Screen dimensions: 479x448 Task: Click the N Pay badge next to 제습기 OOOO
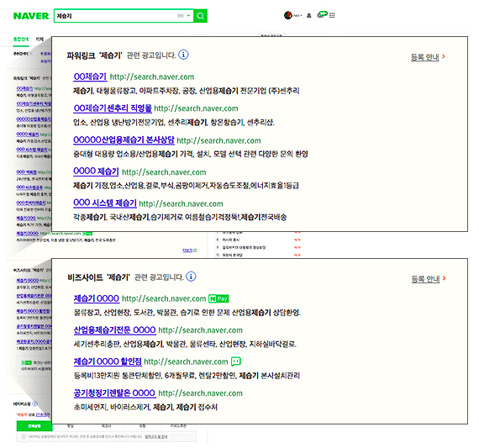coord(218,298)
